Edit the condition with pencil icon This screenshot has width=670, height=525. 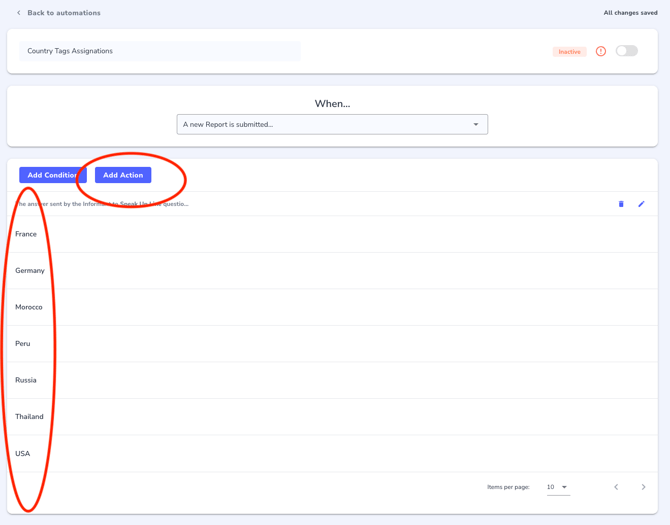[x=641, y=204]
